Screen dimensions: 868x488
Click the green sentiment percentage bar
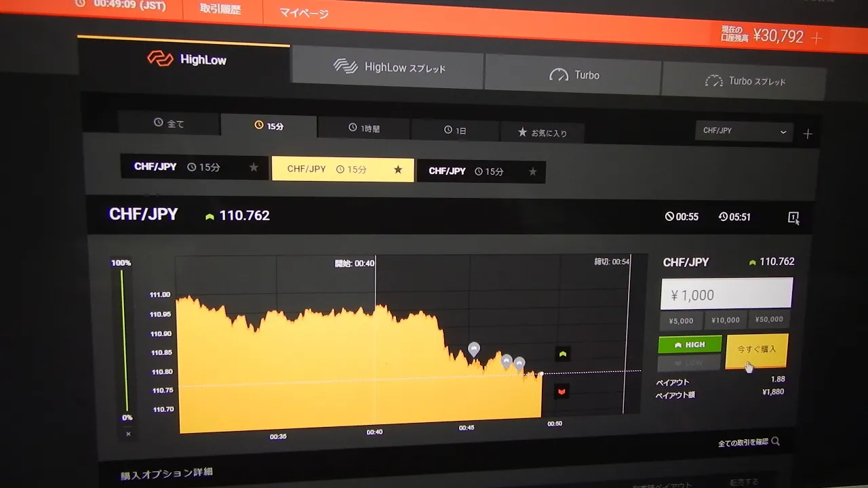(x=123, y=341)
